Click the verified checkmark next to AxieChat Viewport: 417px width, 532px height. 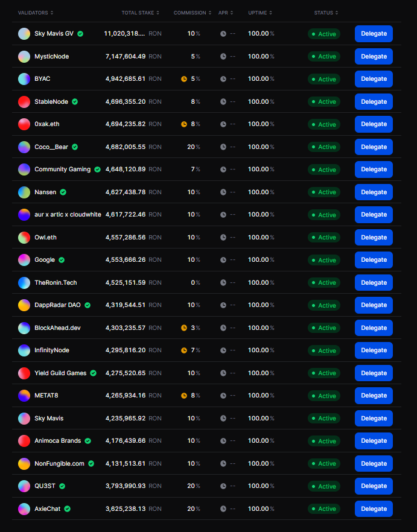[x=67, y=508]
